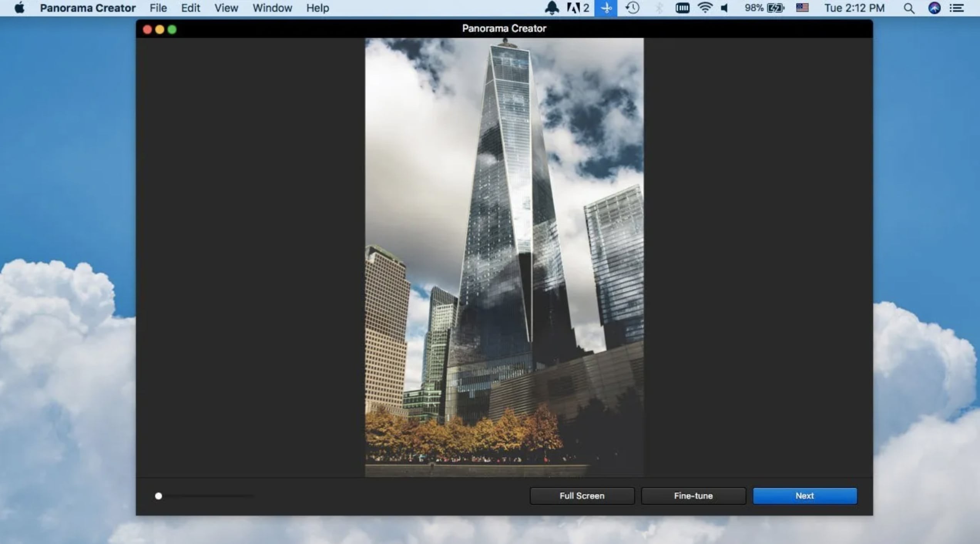Open Time Machine menu bar icon
This screenshot has height=544, width=980.
coord(632,8)
